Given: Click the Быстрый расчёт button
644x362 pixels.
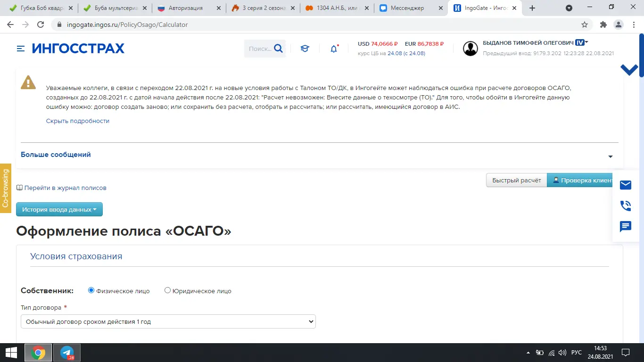Looking at the screenshot, I should point(517,180).
